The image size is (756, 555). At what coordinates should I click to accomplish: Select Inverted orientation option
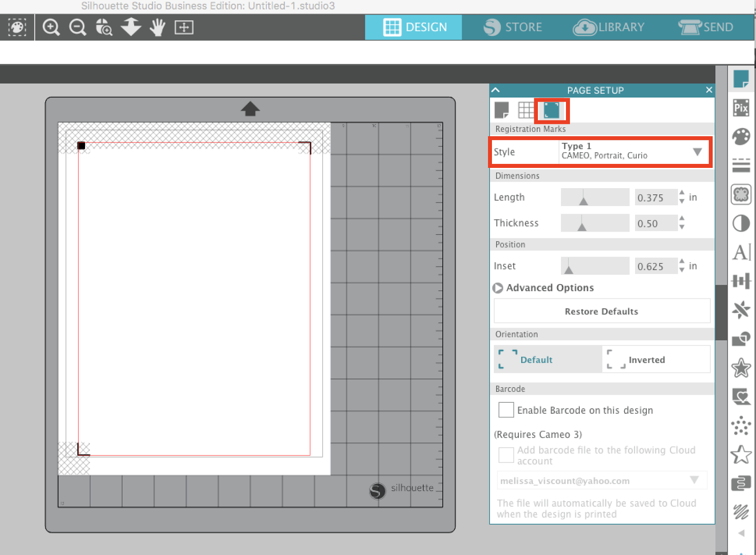(656, 359)
